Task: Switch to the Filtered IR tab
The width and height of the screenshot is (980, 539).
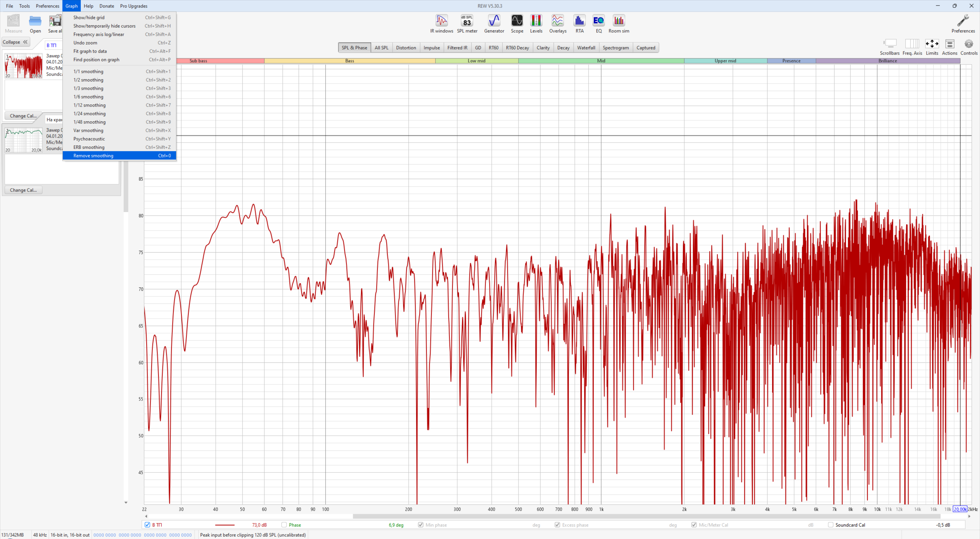Action: pyautogui.click(x=457, y=47)
